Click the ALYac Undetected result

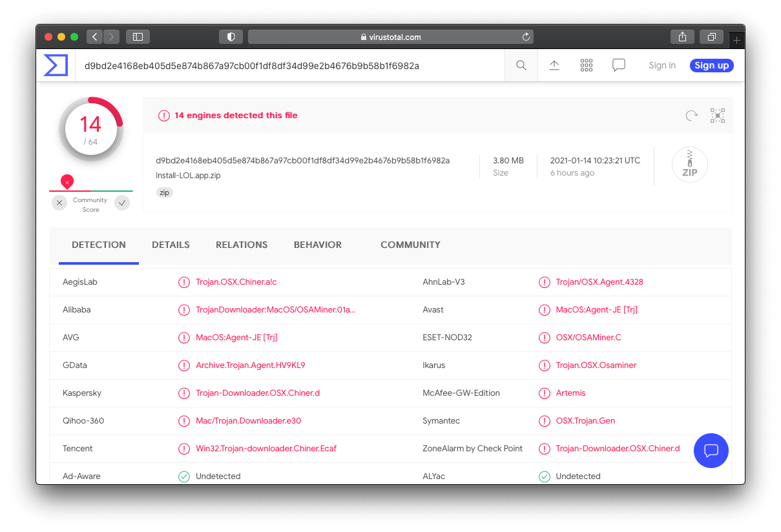pos(578,476)
